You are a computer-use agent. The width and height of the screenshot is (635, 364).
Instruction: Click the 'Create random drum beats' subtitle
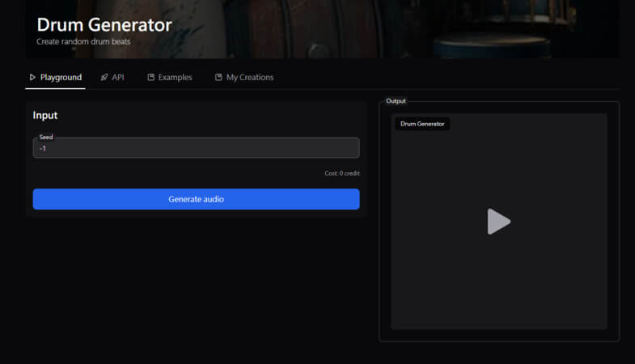(x=83, y=42)
